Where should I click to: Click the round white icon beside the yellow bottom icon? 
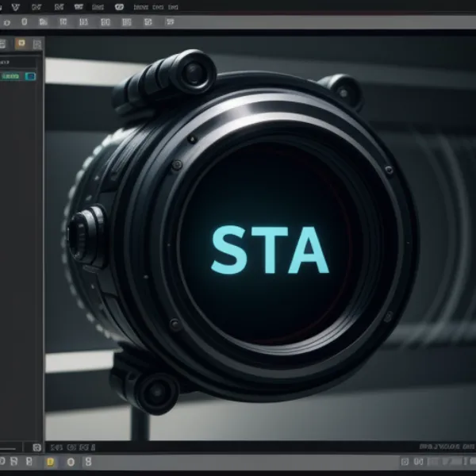(x=71, y=462)
